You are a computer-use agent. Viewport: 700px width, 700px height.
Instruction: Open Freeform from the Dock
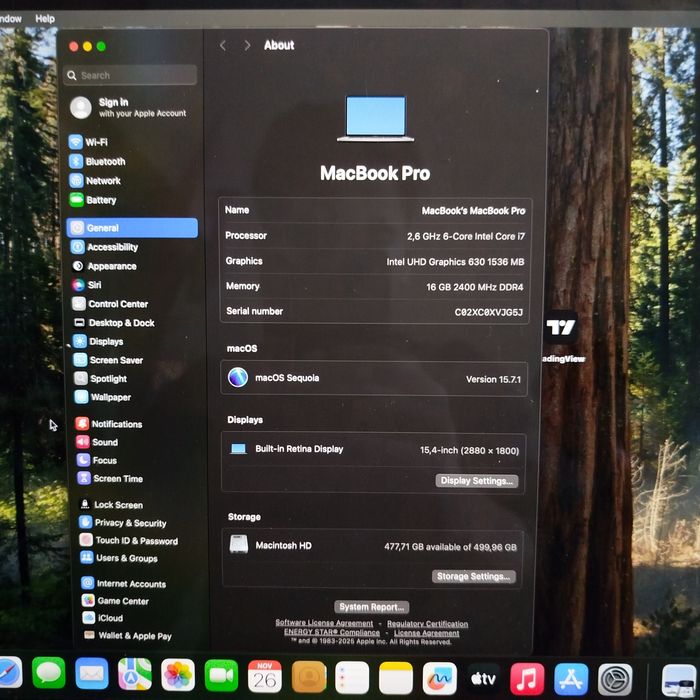(x=439, y=679)
